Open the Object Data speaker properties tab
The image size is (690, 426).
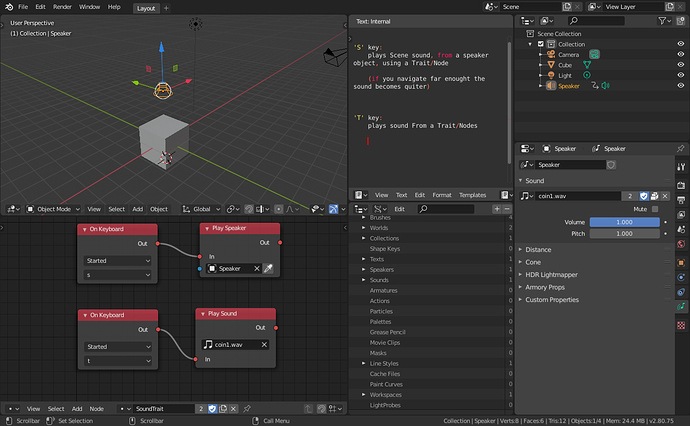click(x=681, y=306)
